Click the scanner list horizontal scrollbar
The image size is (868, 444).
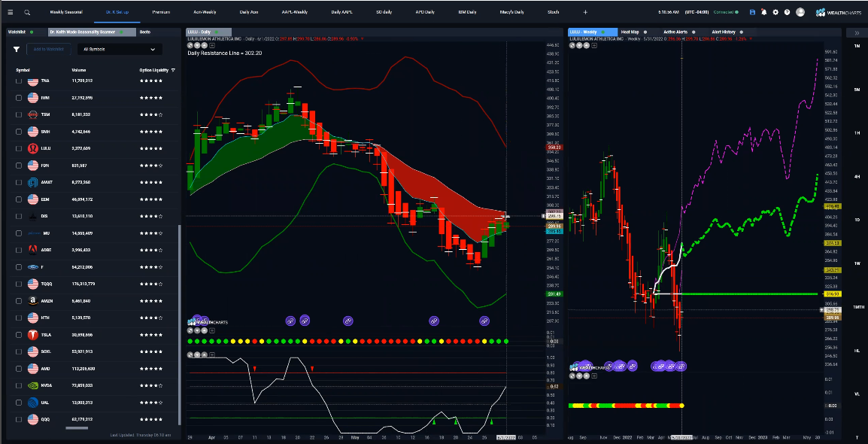[x=77, y=427]
